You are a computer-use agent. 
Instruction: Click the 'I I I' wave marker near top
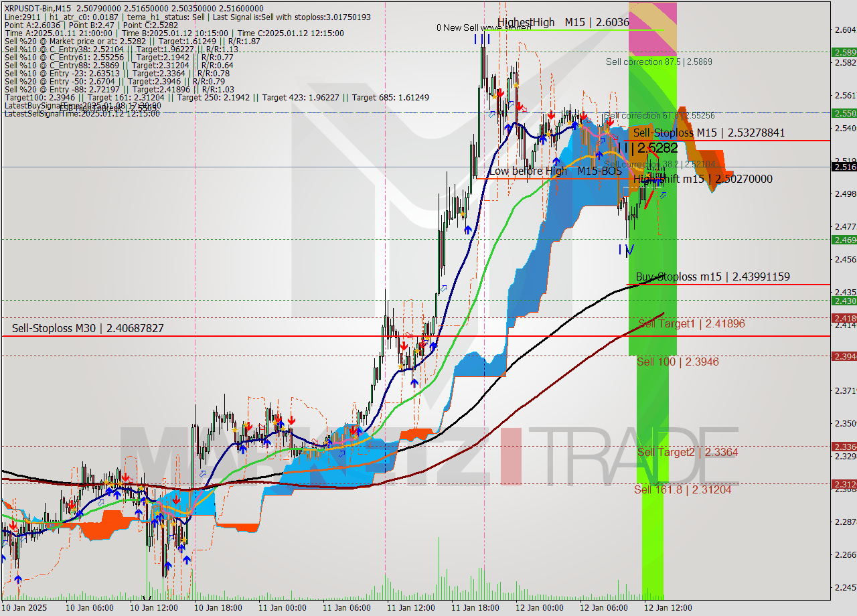[x=482, y=40]
